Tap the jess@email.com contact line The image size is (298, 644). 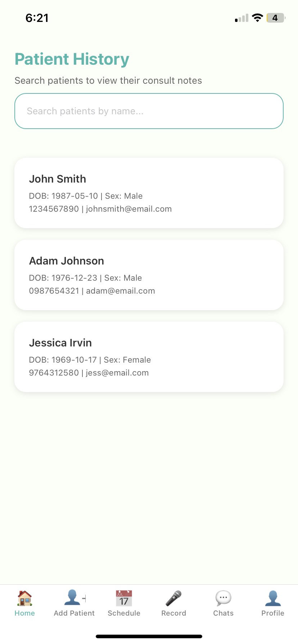pyautogui.click(x=89, y=373)
